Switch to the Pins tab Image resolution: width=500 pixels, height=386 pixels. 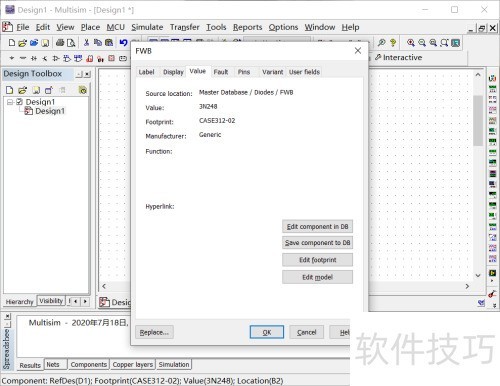[244, 72]
